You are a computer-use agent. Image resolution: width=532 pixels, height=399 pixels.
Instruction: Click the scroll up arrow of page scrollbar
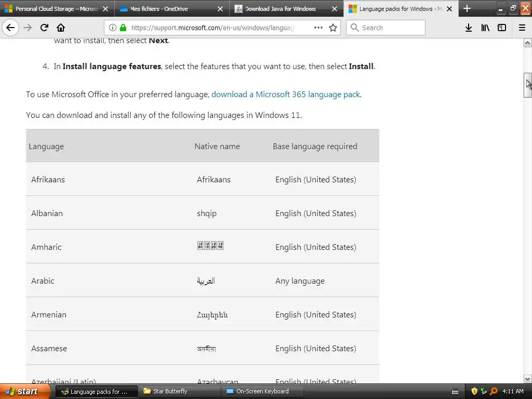coord(528,43)
